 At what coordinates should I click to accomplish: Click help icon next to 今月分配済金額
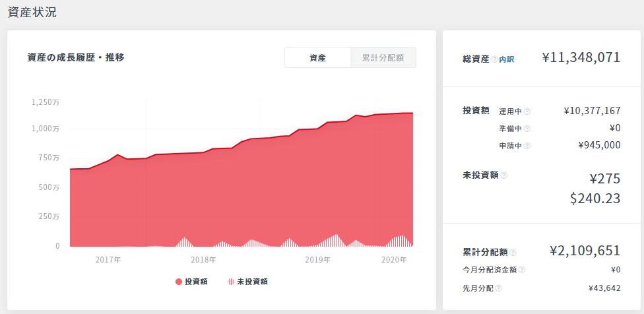tap(522, 270)
